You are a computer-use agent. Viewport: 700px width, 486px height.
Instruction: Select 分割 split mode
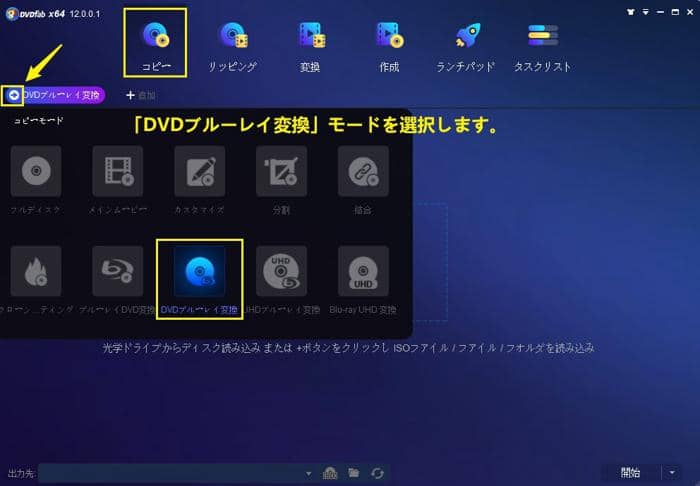[x=281, y=171]
